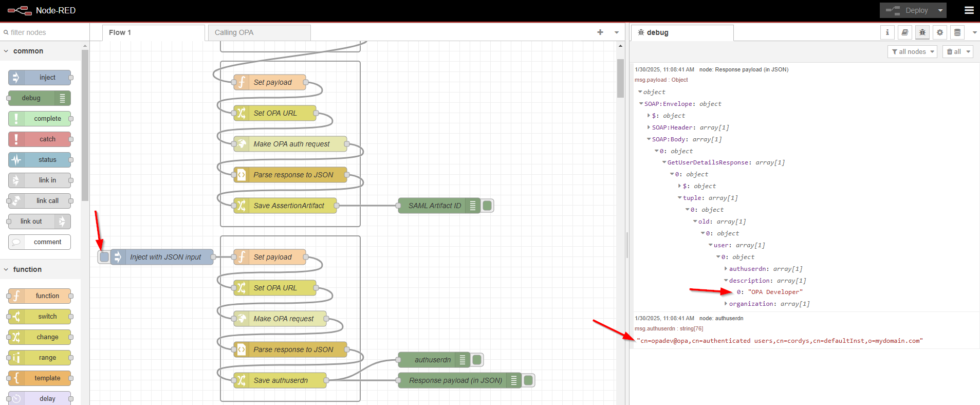Open the Deploy options dropdown arrow
This screenshot has width=980, height=405.
coord(940,10)
